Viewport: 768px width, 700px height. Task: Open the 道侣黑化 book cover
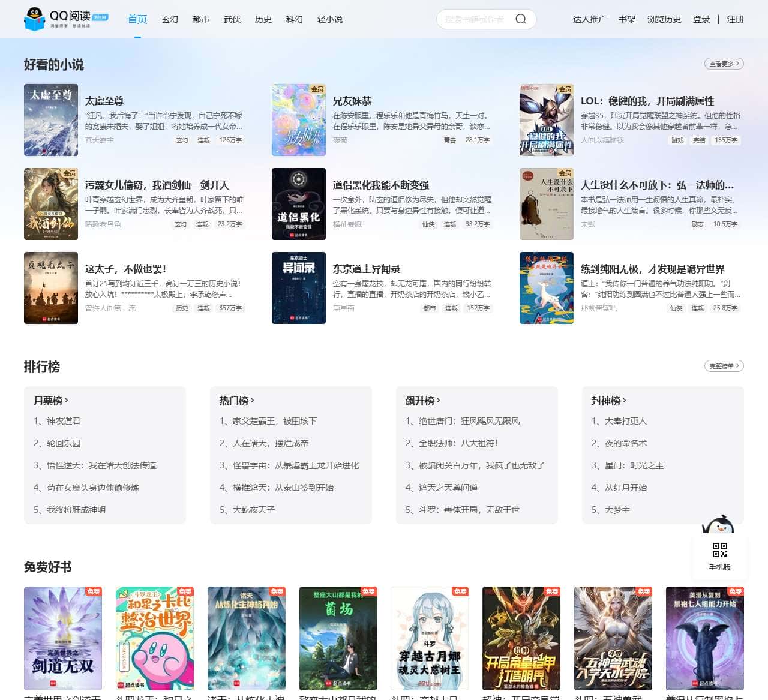tap(299, 204)
